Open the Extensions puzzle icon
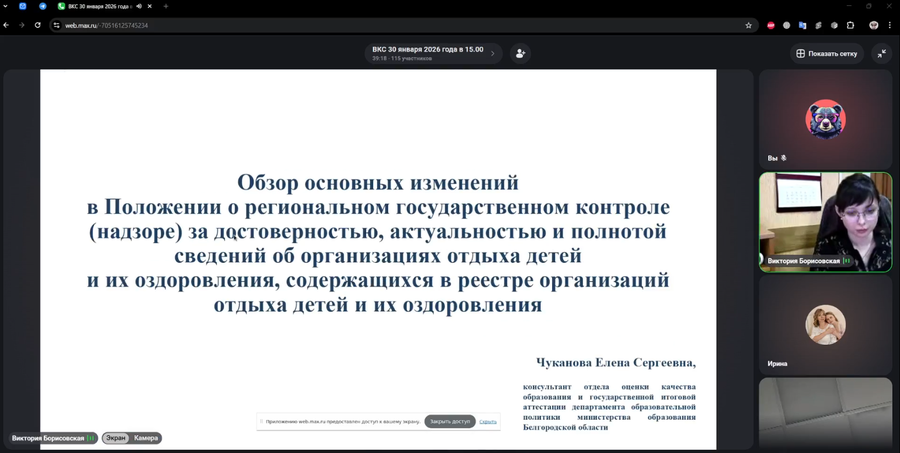The image size is (900, 453). [x=850, y=25]
